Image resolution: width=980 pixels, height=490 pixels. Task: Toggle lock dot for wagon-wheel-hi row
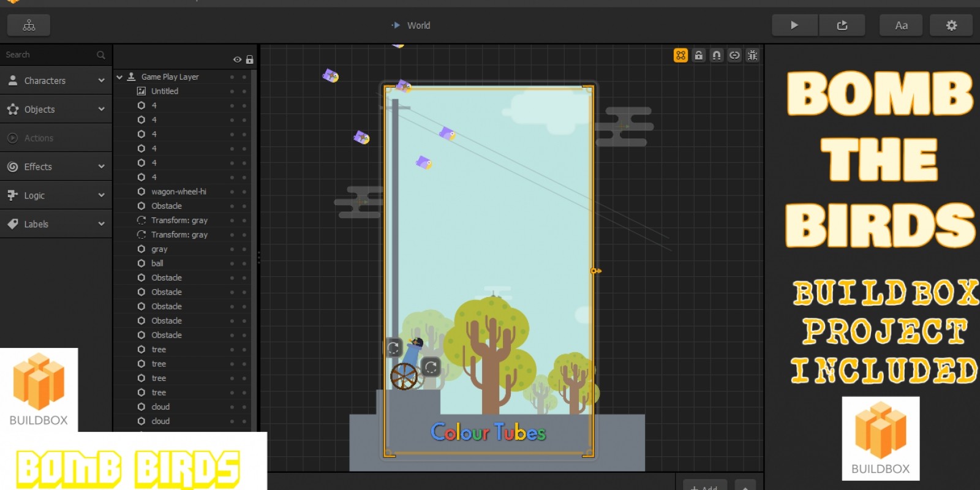click(244, 192)
